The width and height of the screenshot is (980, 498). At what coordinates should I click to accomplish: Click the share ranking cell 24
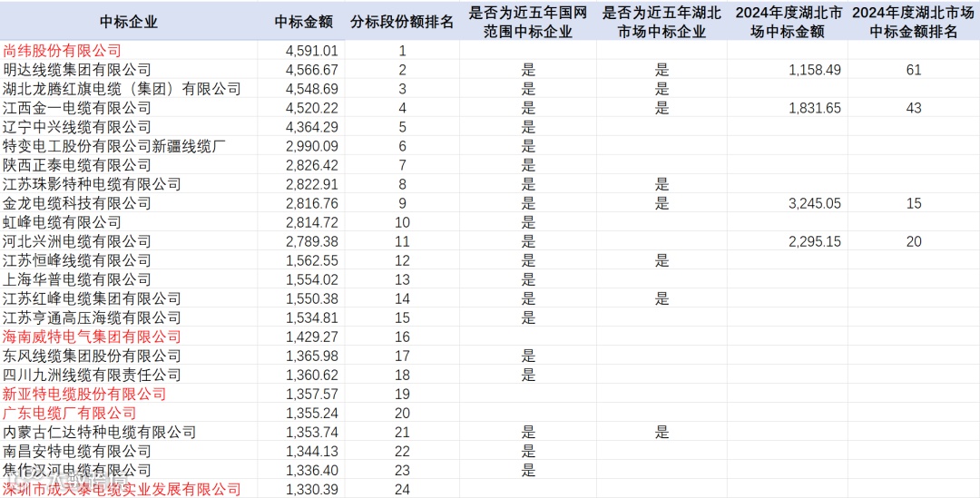pos(403,489)
